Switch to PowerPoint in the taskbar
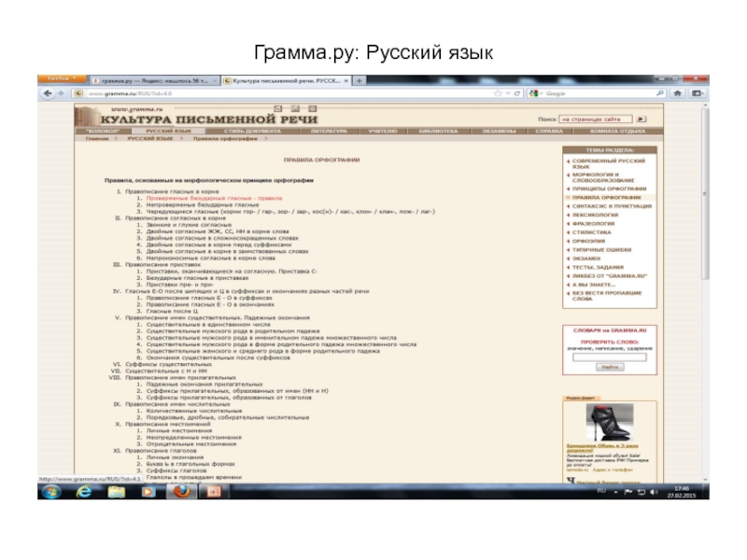Viewport: 747px width, 560px height. click(214, 492)
